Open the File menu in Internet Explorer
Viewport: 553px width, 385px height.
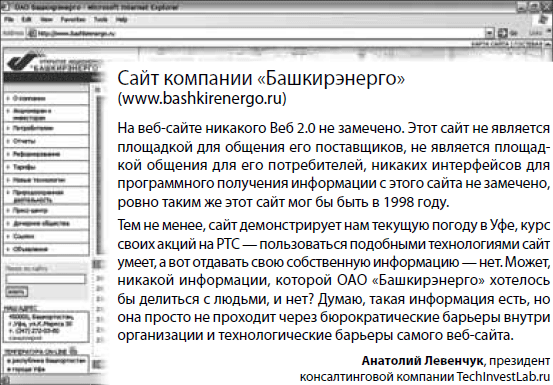point(9,19)
